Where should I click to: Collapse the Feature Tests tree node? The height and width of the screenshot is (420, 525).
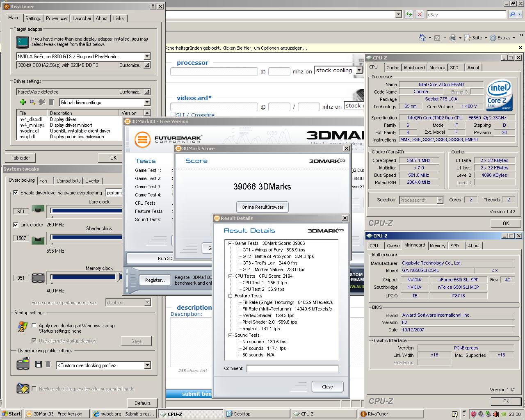tap(231, 296)
